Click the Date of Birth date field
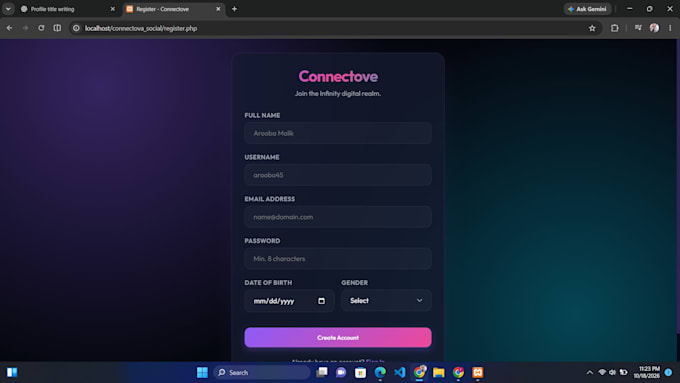Viewport: 680px width, 383px height. tap(289, 301)
